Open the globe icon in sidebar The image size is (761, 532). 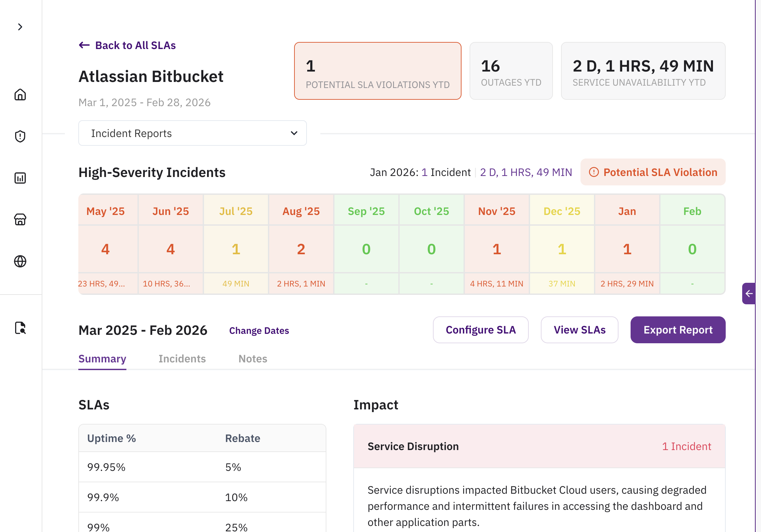[x=20, y=261]
